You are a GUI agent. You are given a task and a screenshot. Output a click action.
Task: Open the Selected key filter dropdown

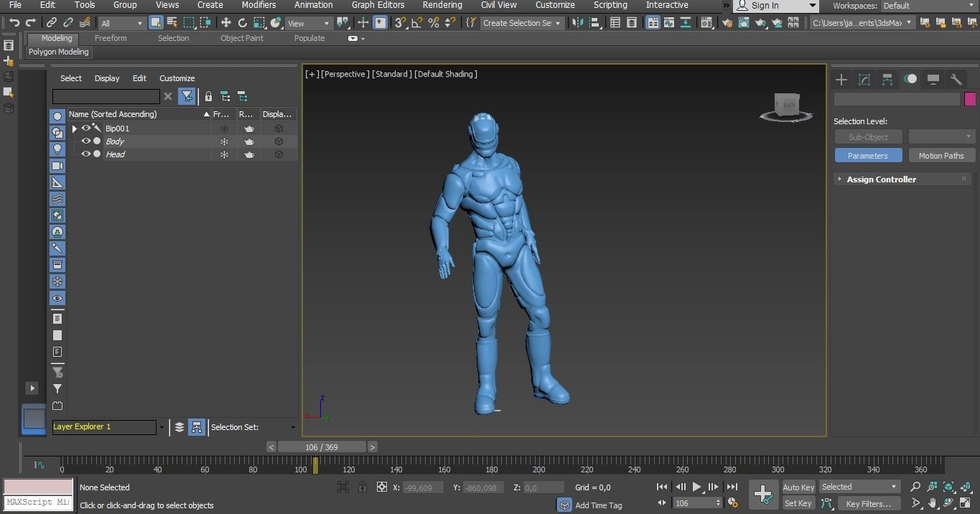click(x=859, y=487)
